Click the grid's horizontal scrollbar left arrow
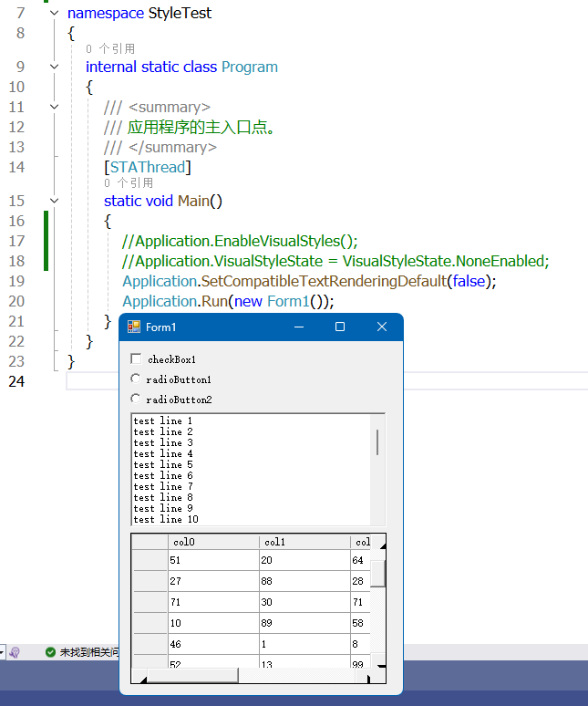The image size is (588, 706). click(140, 676)
